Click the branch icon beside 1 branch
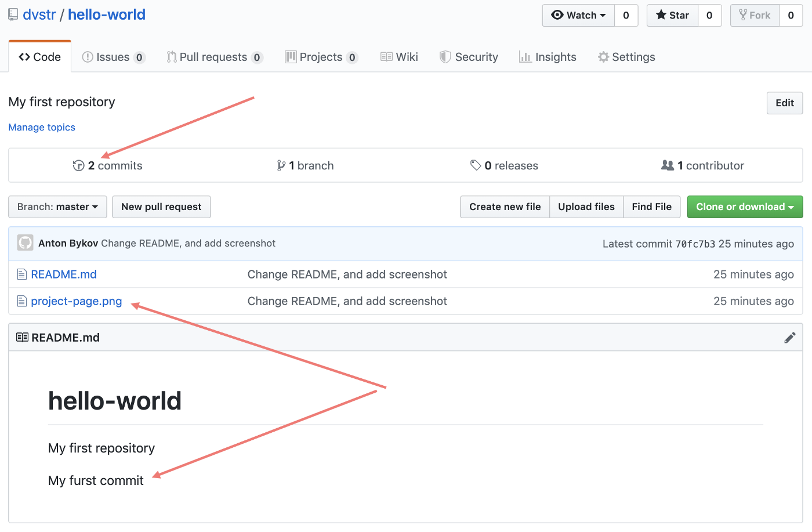 [281, 165]
